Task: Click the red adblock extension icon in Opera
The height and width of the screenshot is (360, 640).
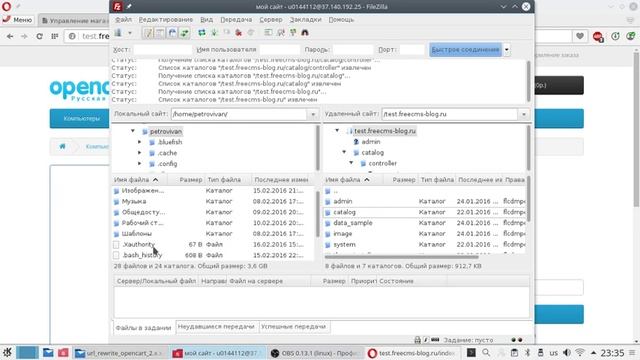Action: pyautogui.click(x=598, y=37)
